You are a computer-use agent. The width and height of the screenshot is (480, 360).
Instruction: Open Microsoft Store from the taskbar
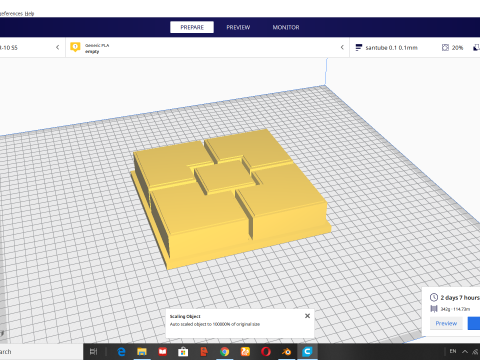point(183,351)
